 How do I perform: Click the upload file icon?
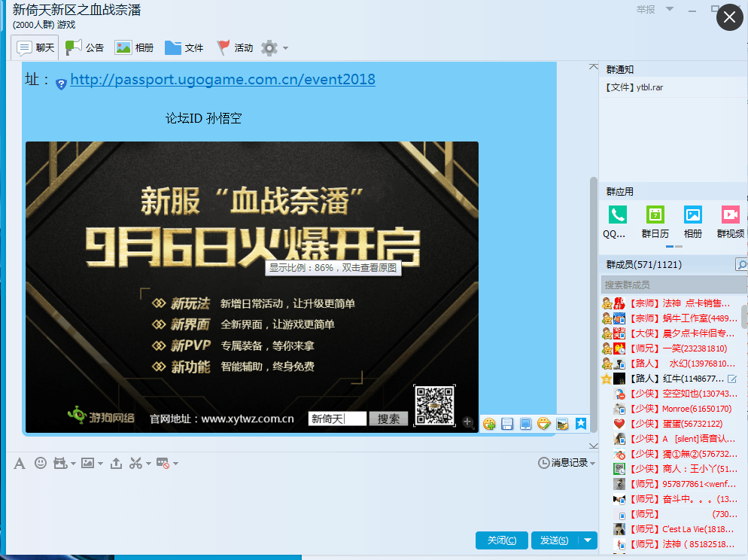pos(116,463)
